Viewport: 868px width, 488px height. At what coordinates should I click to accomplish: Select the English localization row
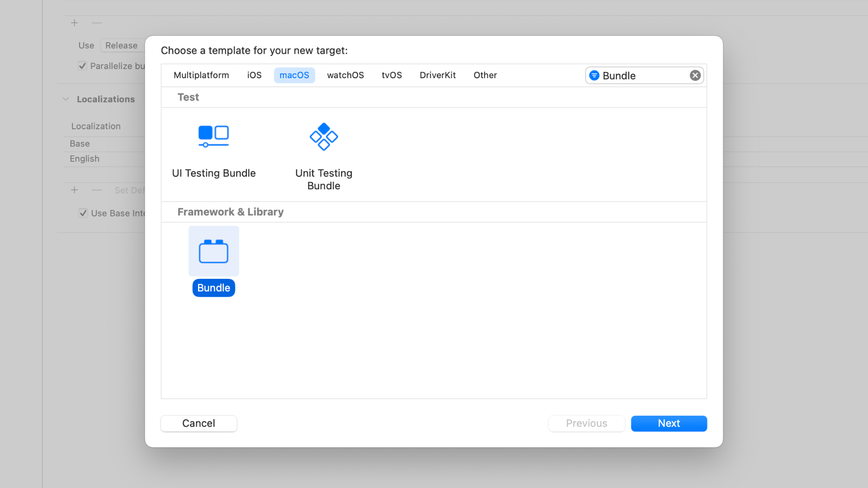[85, 159]
